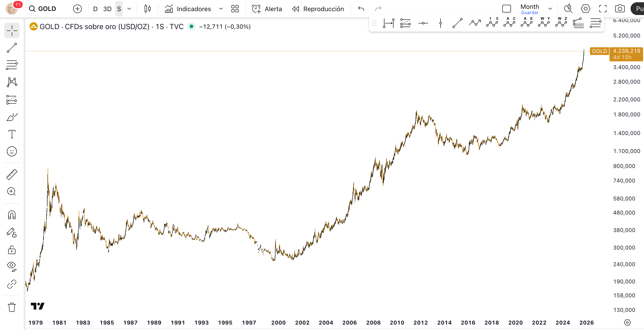Open the Fibonacci retracement tools
This screenshot has height=330, width=644.
point(12,65)
